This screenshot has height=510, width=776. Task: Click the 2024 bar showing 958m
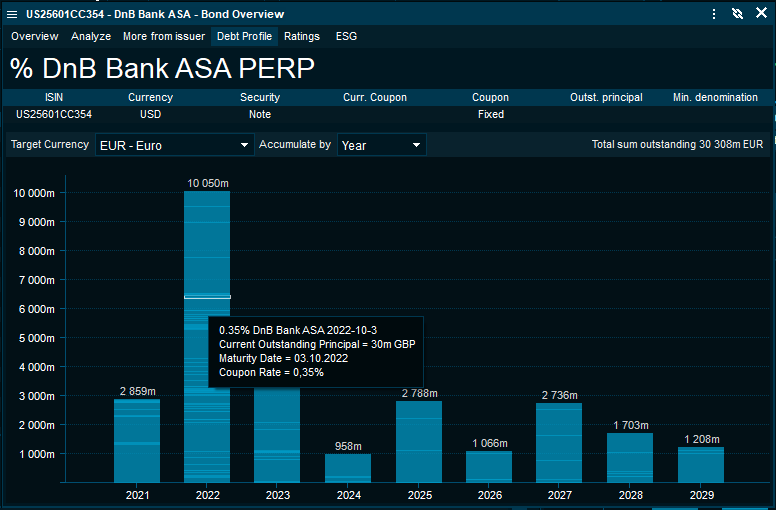click(348, 468)
